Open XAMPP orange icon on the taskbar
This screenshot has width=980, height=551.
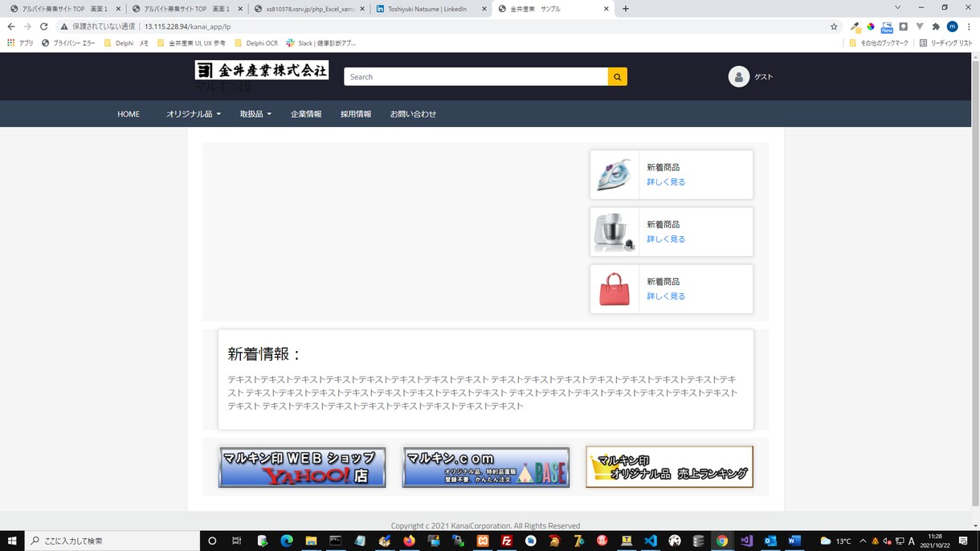click(483, 541)
